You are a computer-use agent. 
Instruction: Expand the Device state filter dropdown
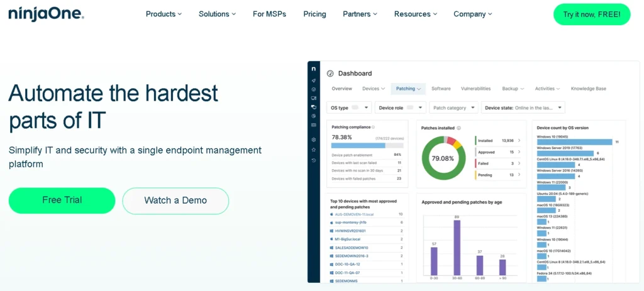tap(523, 107)
